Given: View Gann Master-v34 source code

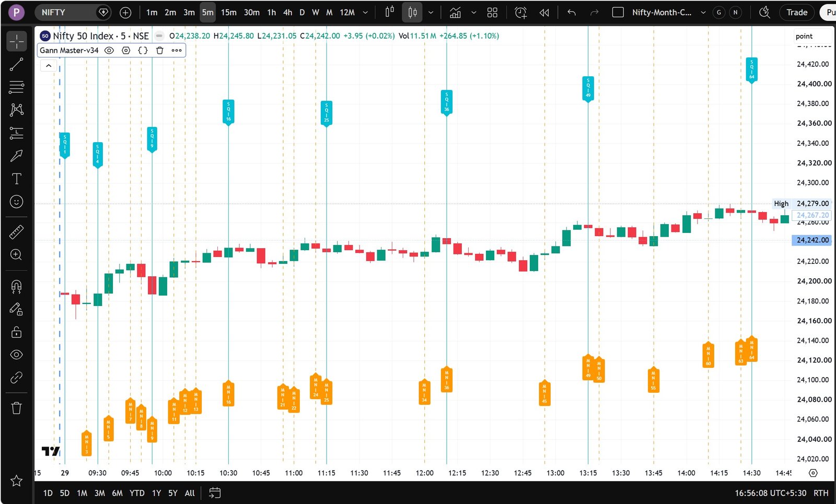Looking at the screenshot, I should pos(143,50).
